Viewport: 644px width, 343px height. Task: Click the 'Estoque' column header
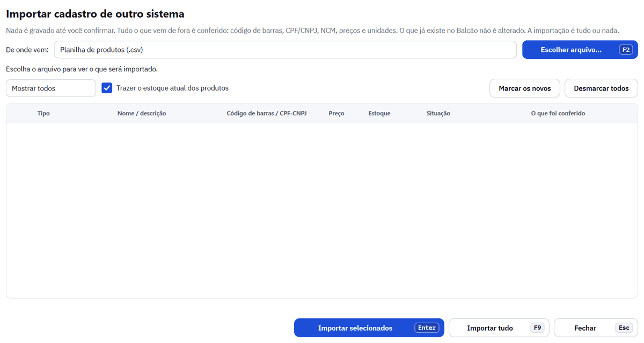[379, 114]
